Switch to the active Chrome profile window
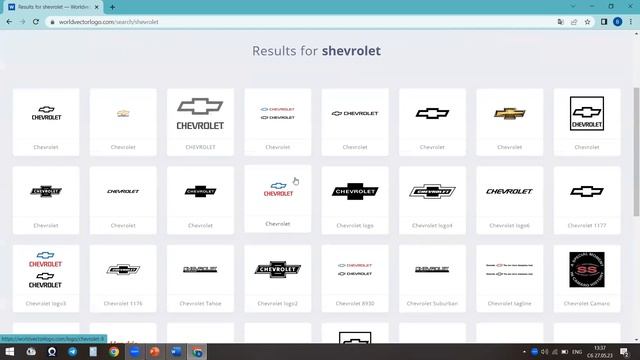Screen dimensions: 640x360 [x=197, y=352]
